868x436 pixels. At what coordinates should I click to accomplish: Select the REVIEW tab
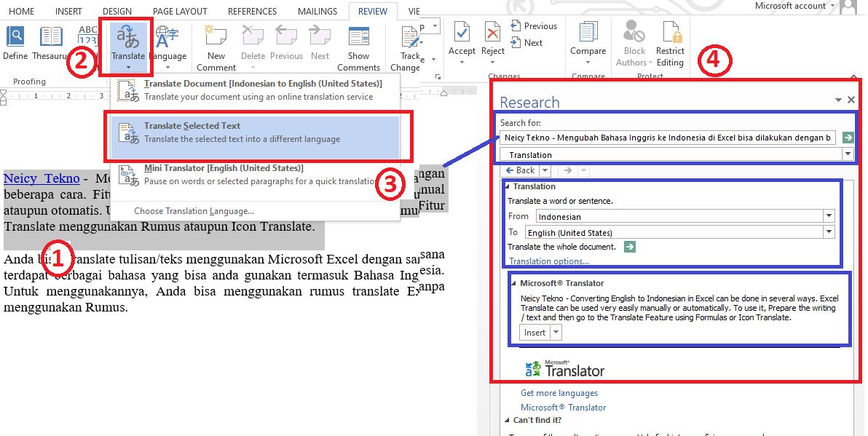(373, 11)
